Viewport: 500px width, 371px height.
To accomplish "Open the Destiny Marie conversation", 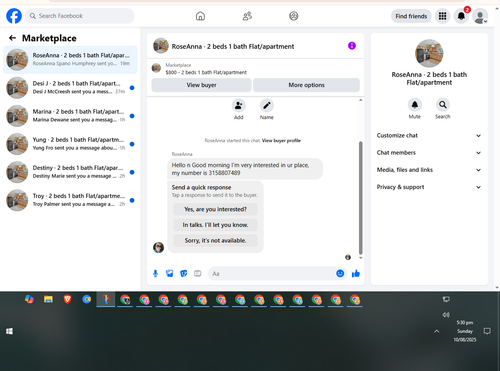I will coord(70,172).
